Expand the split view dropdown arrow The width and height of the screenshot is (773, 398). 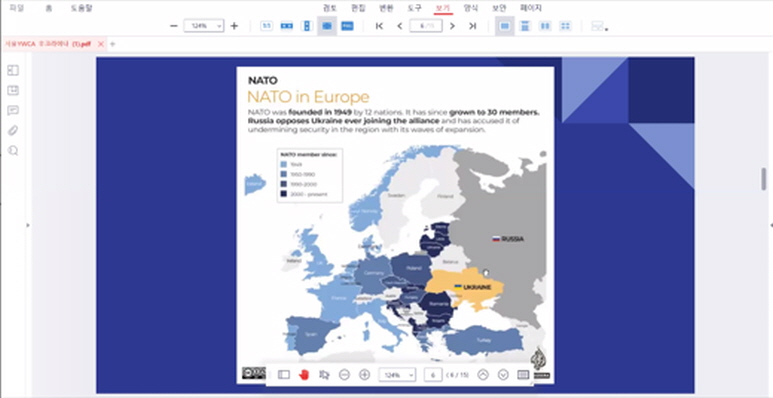pos(606,30)
